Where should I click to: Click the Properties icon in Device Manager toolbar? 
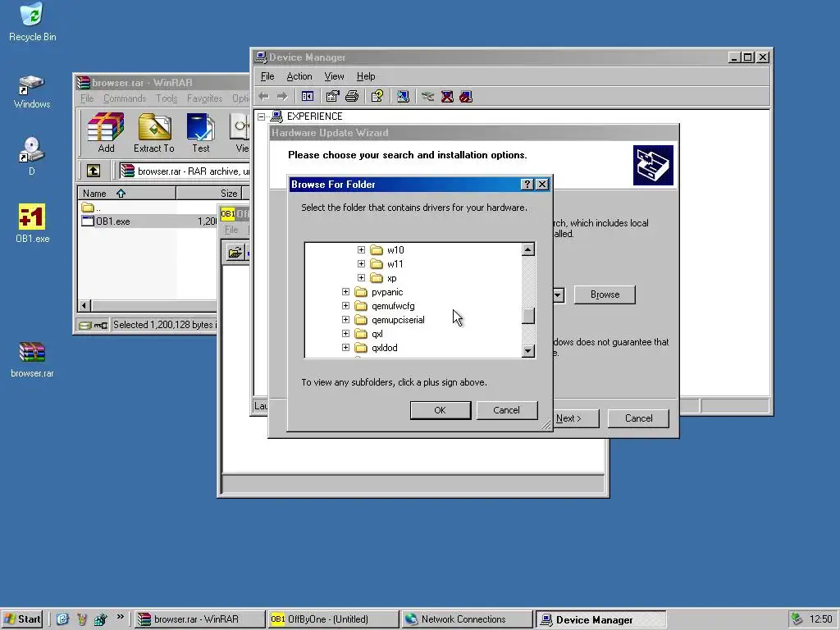[333, 97]
